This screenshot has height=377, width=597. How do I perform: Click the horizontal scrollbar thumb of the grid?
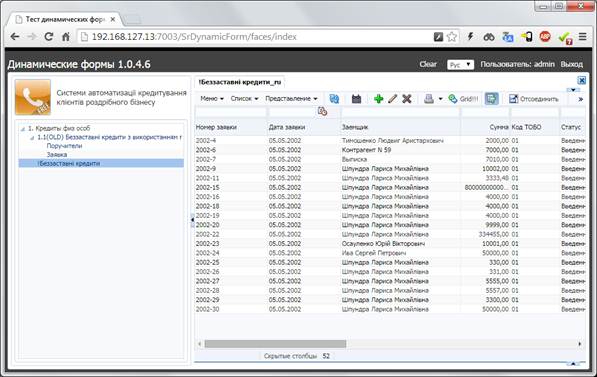(275, 344)
